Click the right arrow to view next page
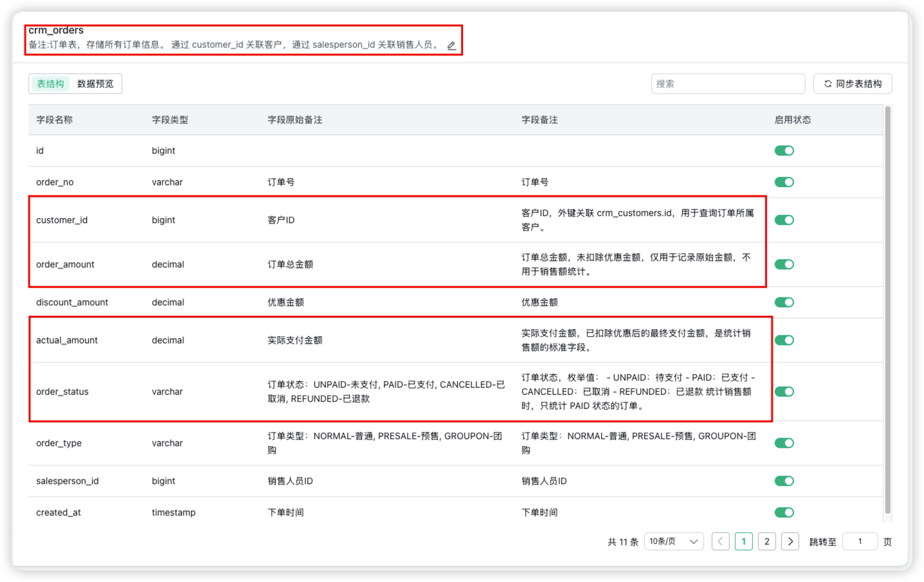 coord(790,541)
